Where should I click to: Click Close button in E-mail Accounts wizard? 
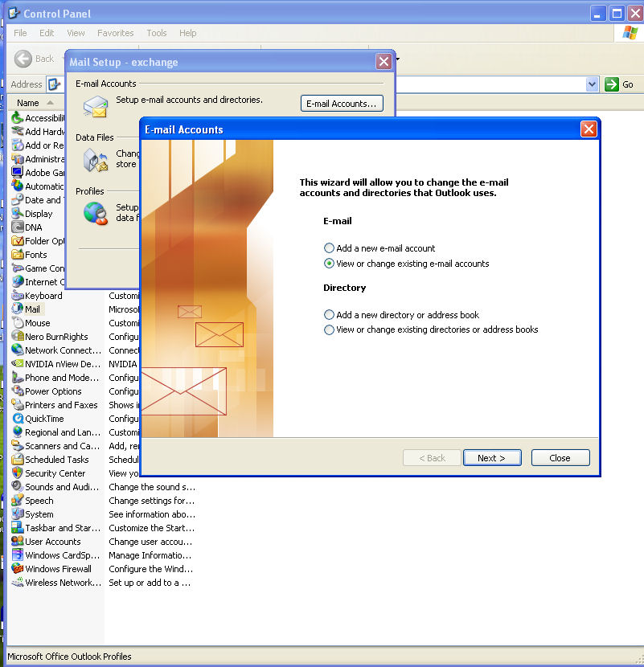point(560,458)
